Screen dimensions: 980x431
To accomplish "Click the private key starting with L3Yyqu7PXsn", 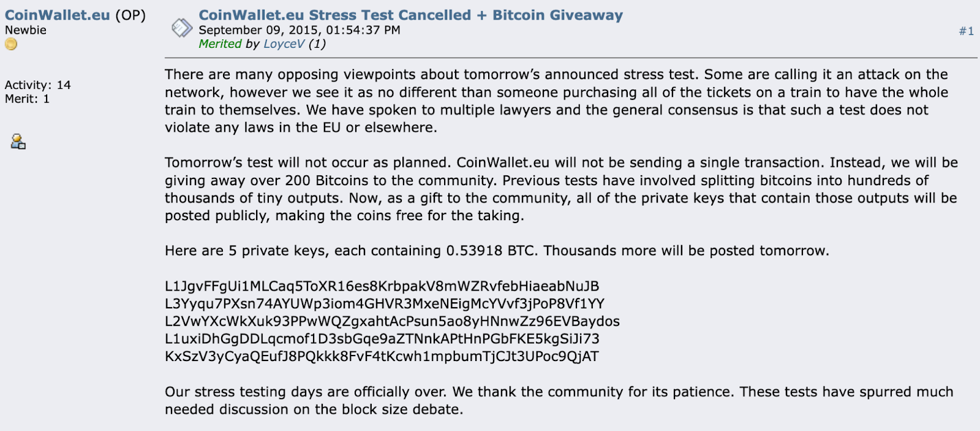I will (x=385, y=304).
